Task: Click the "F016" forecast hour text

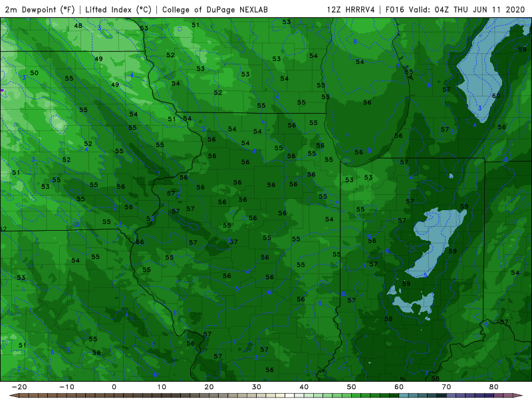Action: click(395, 9)
